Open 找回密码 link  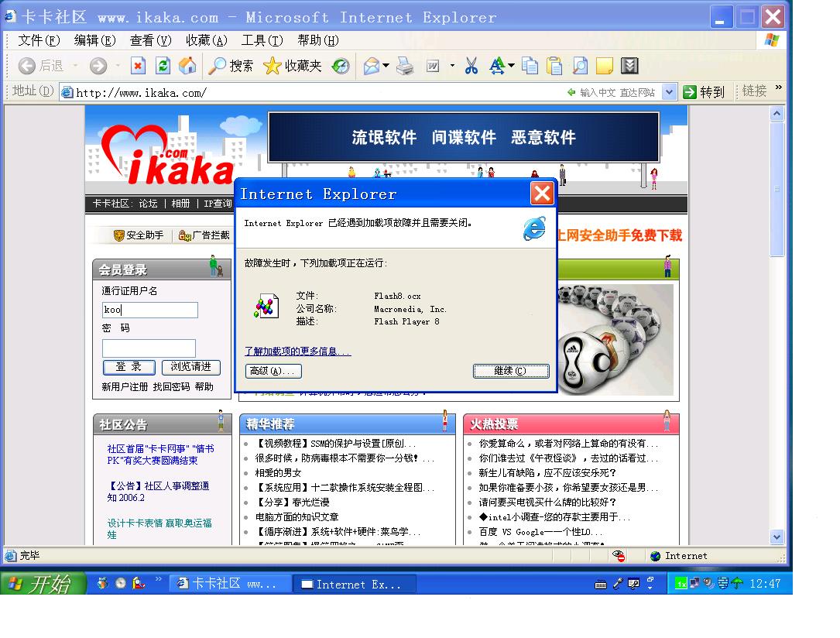click(171, 387)
